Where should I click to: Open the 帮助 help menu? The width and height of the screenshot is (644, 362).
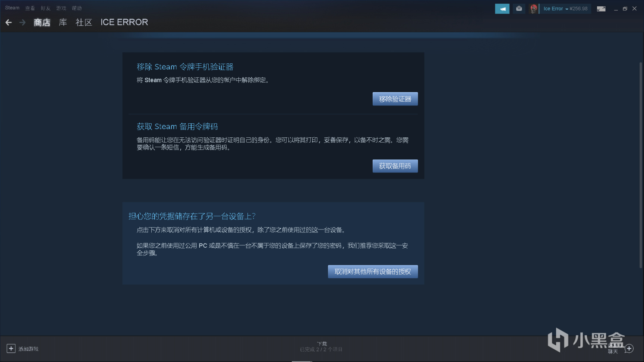tap(76, 8)
